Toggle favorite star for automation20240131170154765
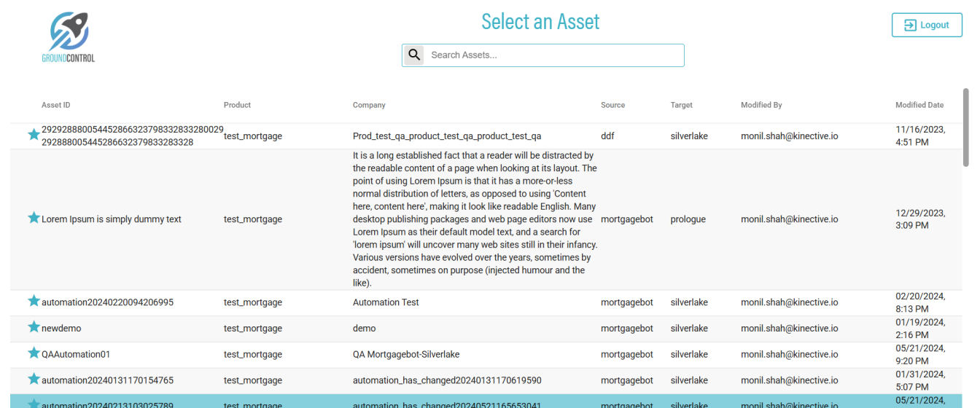 pyautogui.click(x=34, y=379)
